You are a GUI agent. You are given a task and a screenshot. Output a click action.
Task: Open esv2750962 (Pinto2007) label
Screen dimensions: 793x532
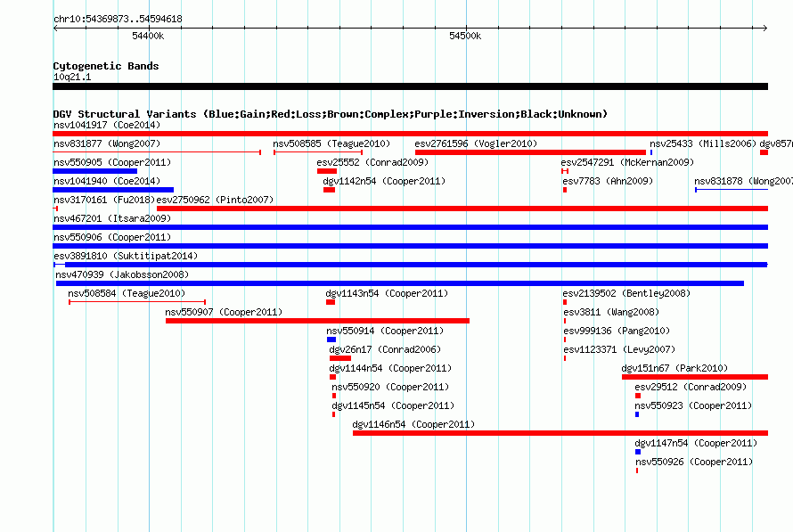tap(215, 200)
